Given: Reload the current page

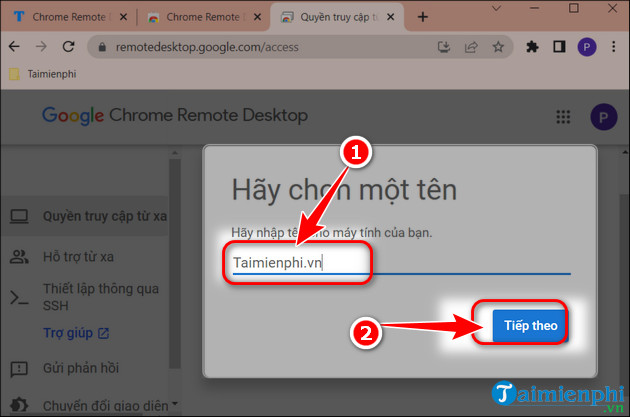Looking at the screenshot, I should pyautogui.click(x=68, y=47).
